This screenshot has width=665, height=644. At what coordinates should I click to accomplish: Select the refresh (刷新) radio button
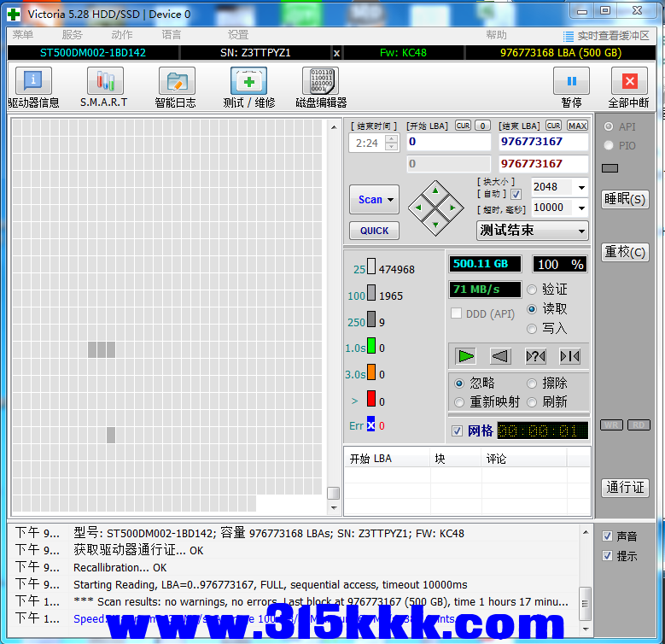(532, 402)
